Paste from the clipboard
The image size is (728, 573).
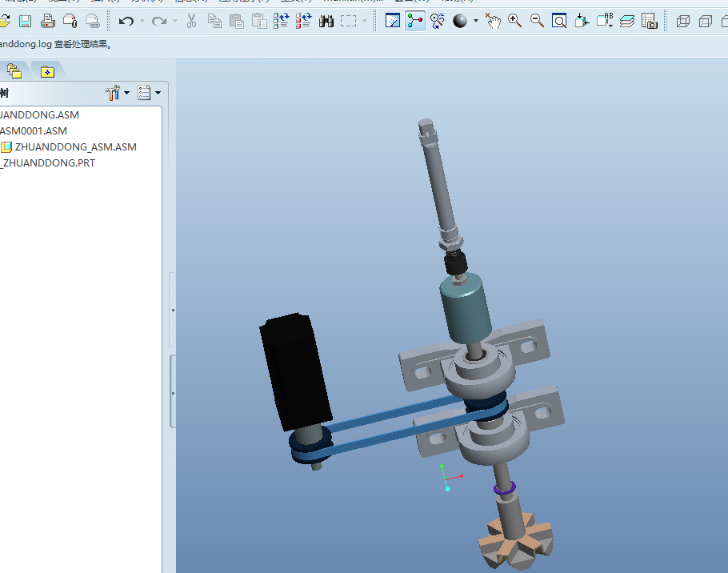click(x=237, y=21)
